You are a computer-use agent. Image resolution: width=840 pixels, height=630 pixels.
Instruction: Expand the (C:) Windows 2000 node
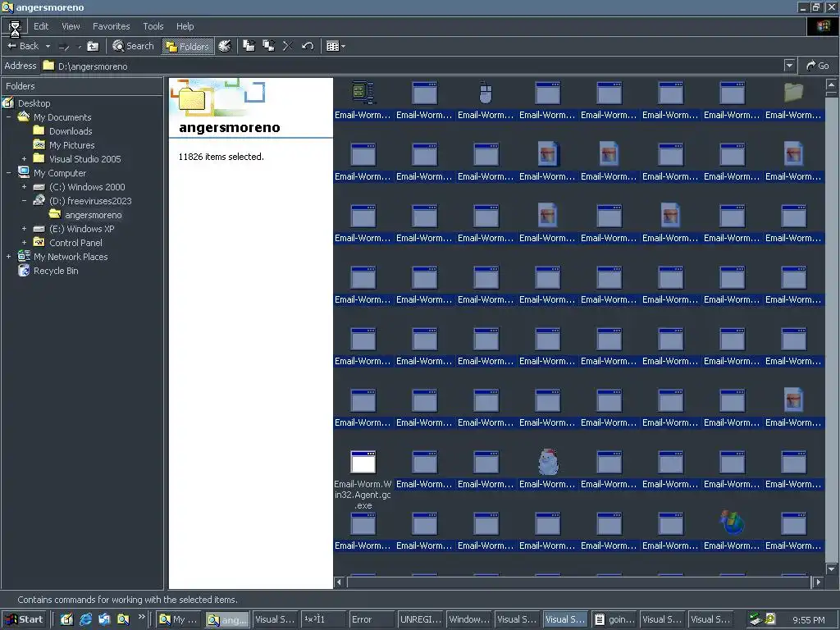pos(24,187)
